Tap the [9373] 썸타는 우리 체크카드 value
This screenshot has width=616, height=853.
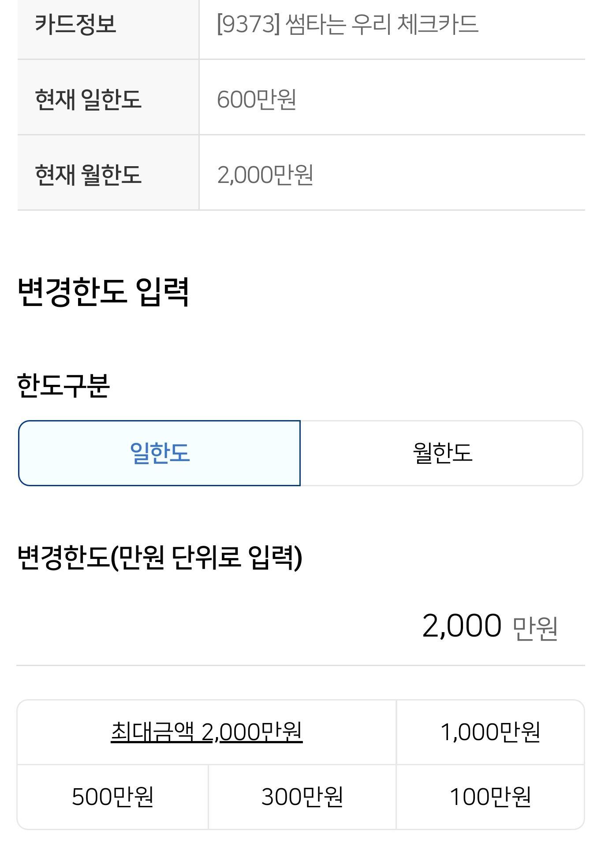click(x=347, y=24)
